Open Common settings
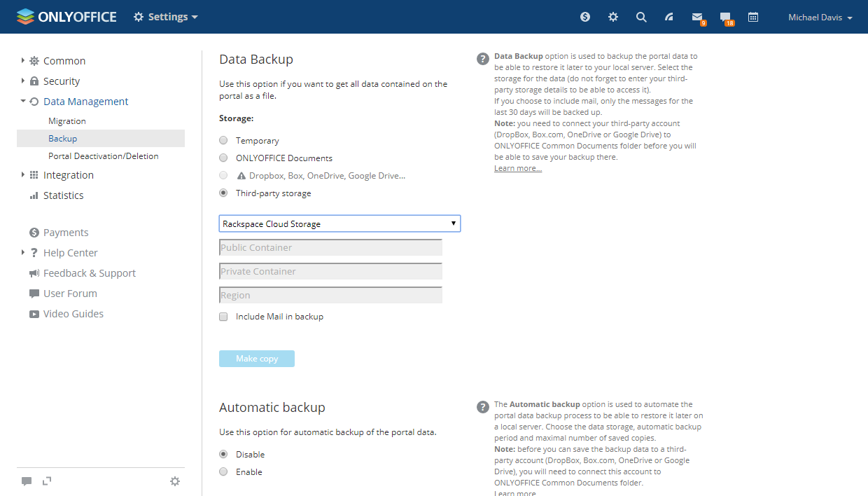 [x=64, y=61]
